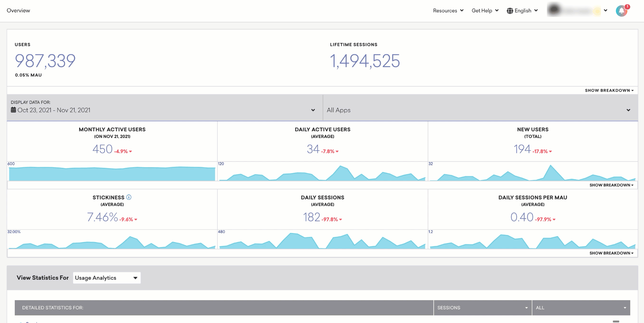This screenshot has height=323, width=644.
Task: Click the Daily Sessions area chart
Action: 322,241
